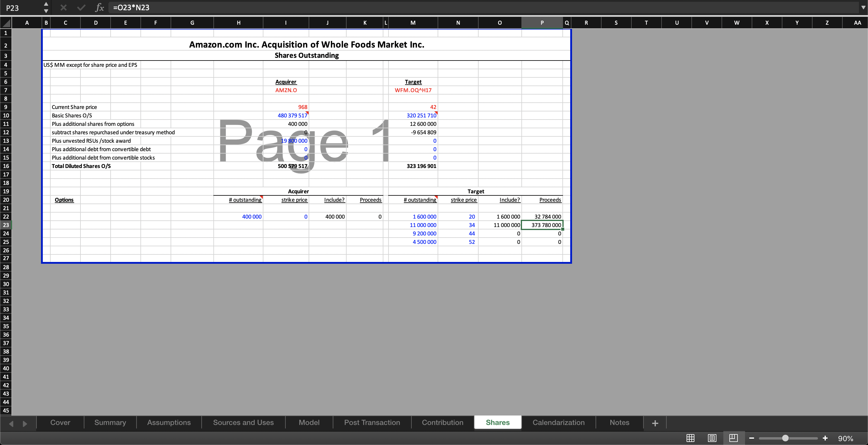The width and height of the screenshot is (868, 445).
Task: Click the 500 579 517 total cell
Action: tap(286, 166)
